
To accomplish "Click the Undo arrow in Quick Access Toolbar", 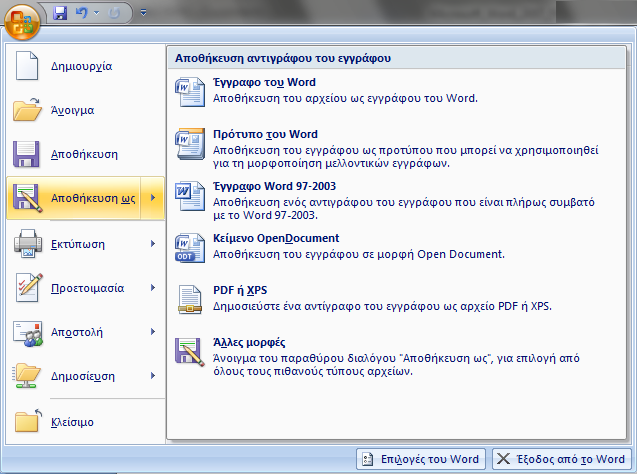I will click(82, 13).
